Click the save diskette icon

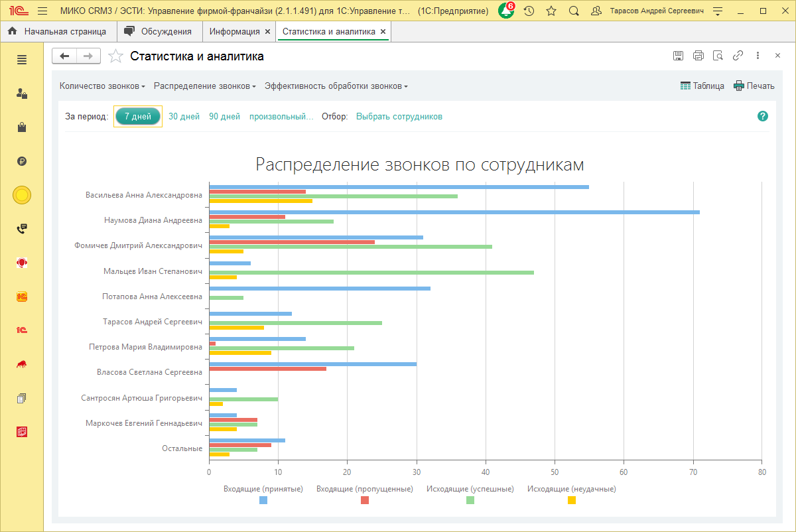[678, 56]
